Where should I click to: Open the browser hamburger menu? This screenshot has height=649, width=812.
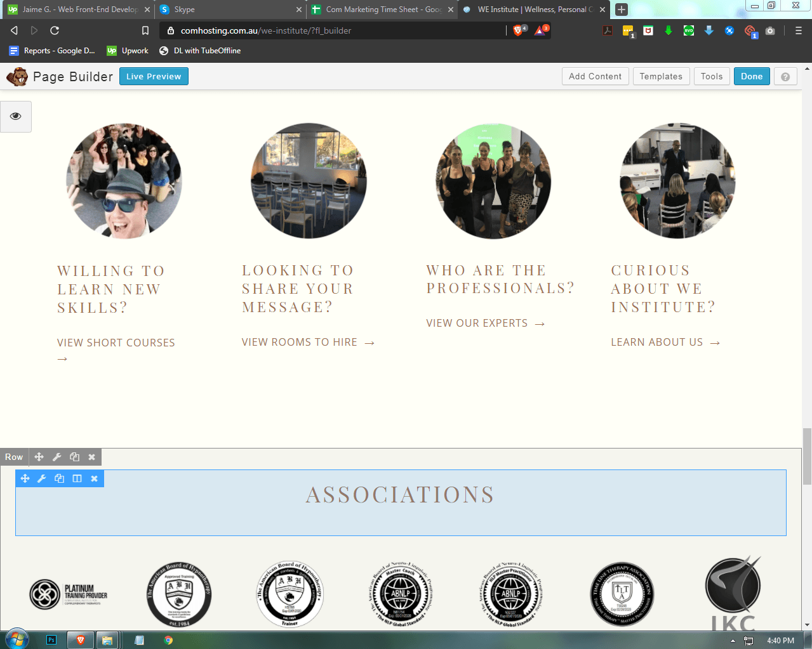799,30
